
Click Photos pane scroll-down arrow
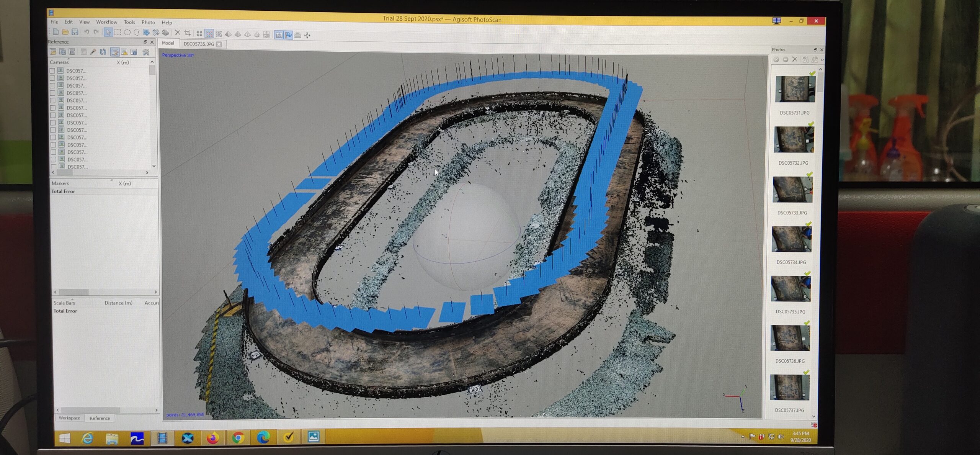[x=813, y=416]
